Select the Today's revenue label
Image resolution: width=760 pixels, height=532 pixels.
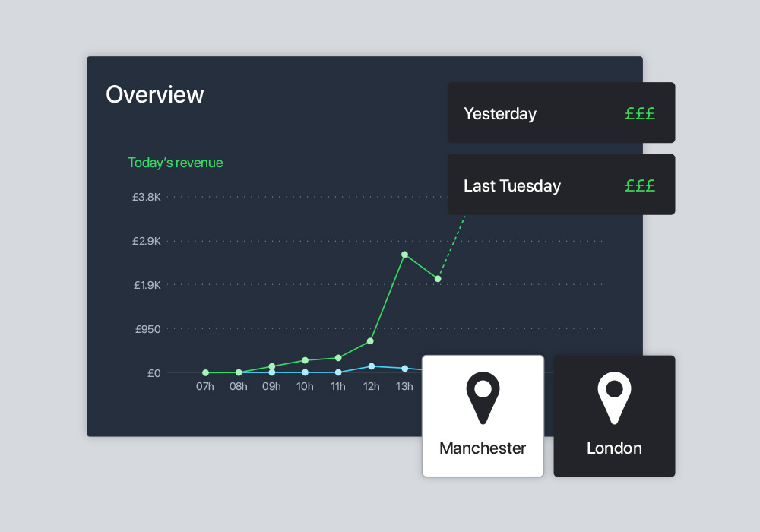pos(175,163)
